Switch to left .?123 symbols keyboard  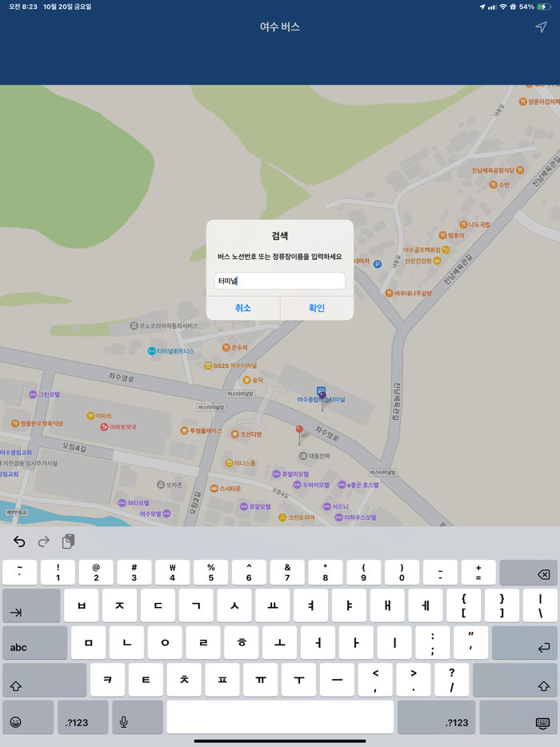[x=83, y=717]
